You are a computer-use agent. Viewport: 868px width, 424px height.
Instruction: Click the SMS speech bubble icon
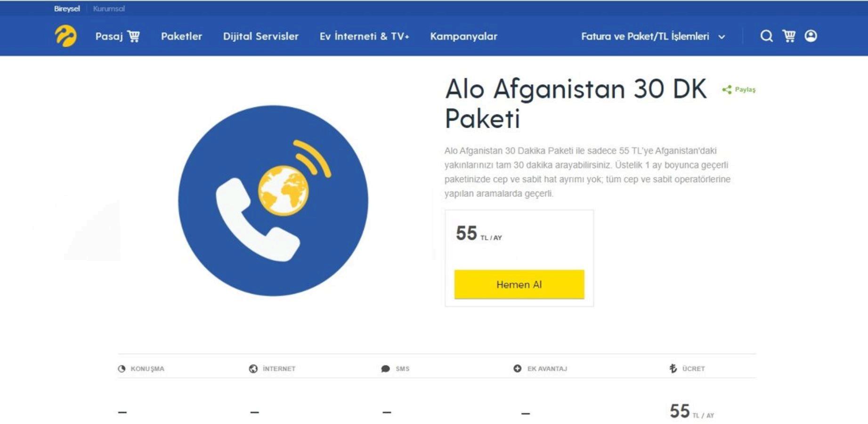(385, 368)
